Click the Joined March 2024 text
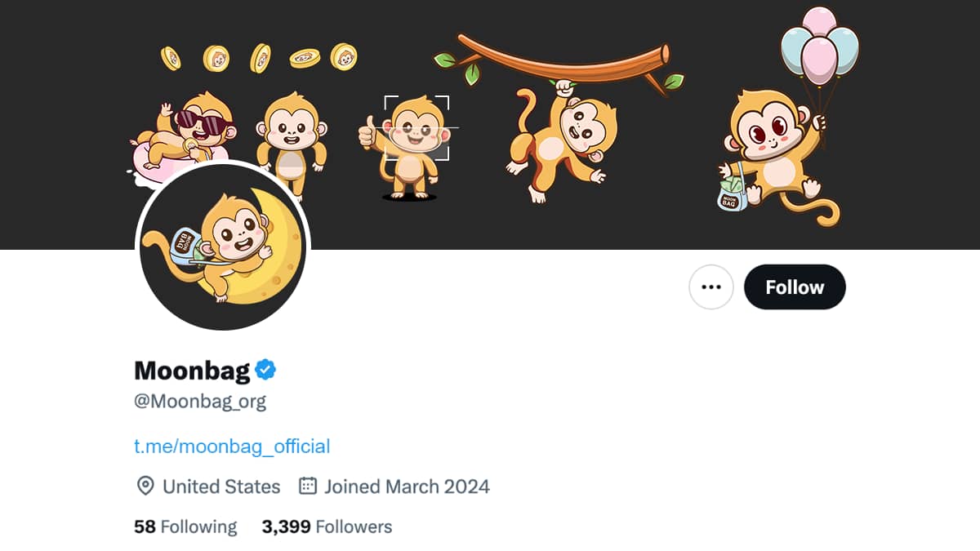Image resolution: width=980 pixels, height=551 pixels. click(x=407, y=487)
